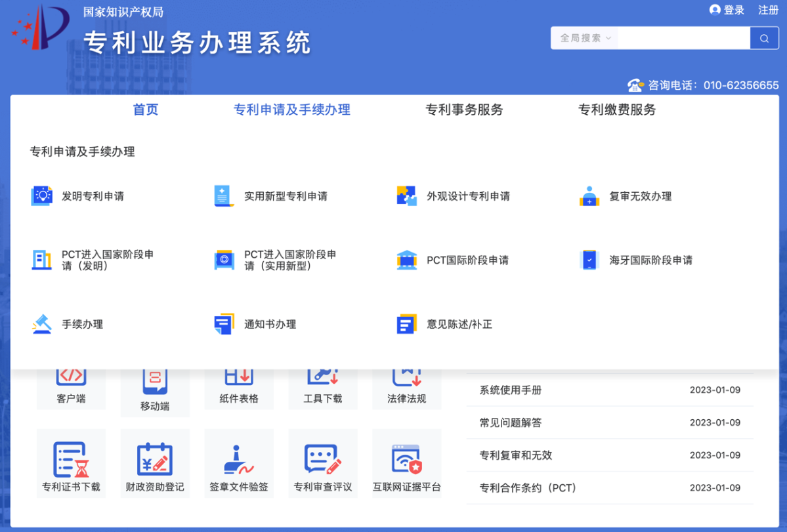Open 签章文件验签 stamp icon
The height and width of the screenshot is (532, 787).
pos(239,459)
